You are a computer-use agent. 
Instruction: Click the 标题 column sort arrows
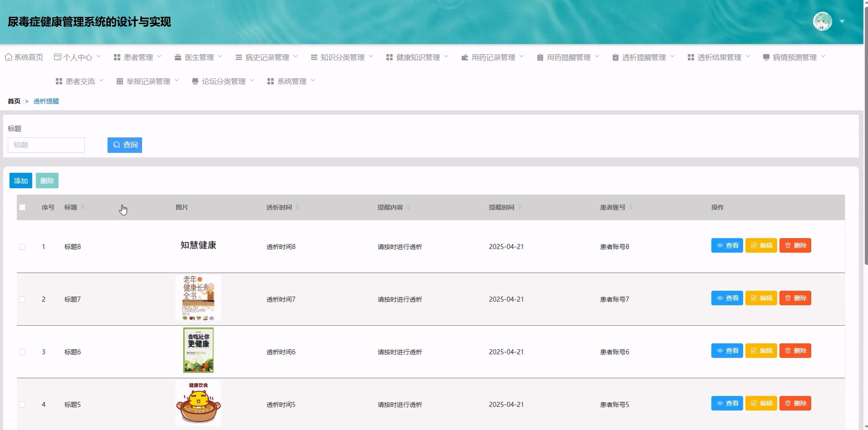(83, 207)
